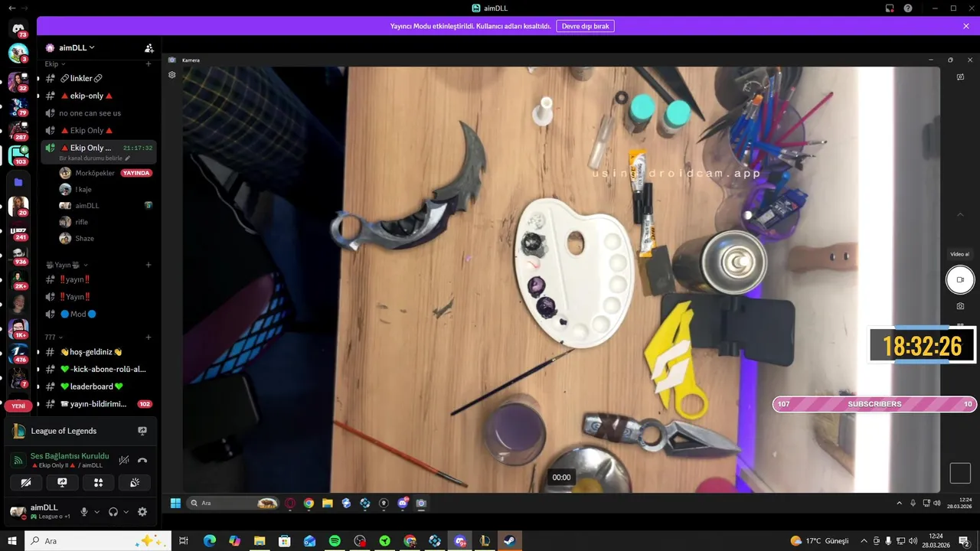Click YENİ unread indicator pill

pos(18,406)
